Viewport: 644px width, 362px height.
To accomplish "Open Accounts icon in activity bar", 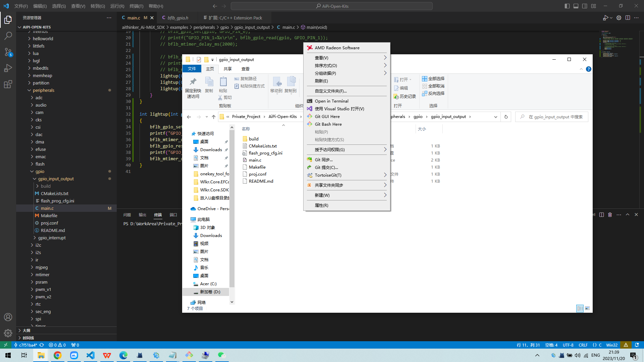I will (x=8, y=317).
